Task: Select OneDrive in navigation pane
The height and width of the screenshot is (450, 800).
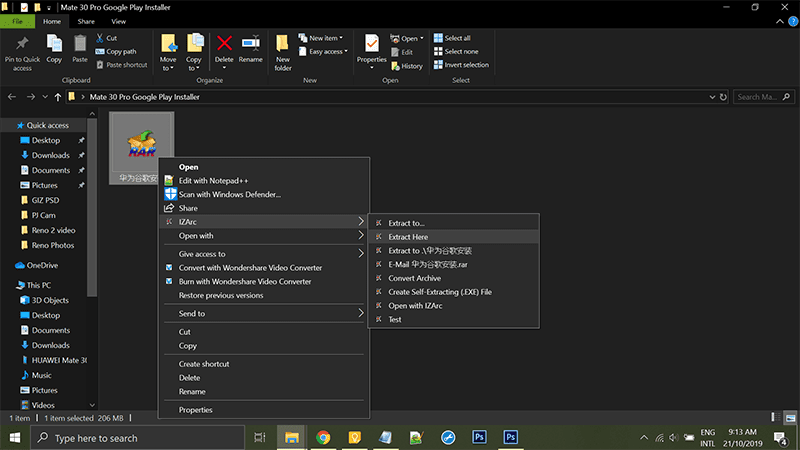Action: (42, 265)
